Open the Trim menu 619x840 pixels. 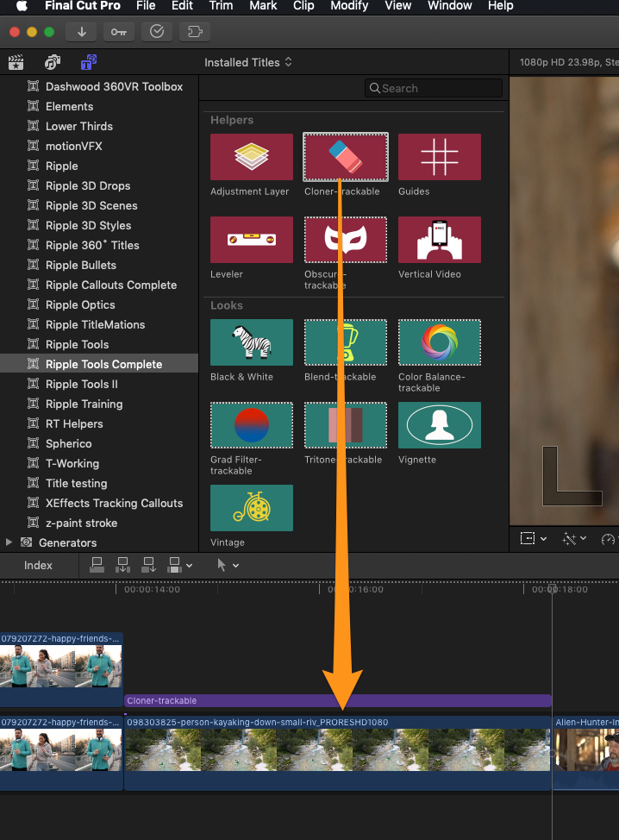(x=221, y=6)
